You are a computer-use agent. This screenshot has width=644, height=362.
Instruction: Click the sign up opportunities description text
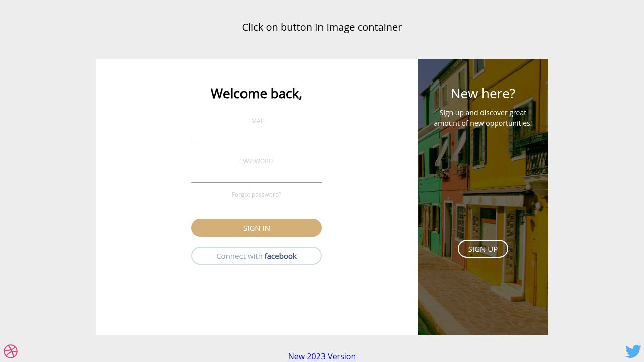483,118
